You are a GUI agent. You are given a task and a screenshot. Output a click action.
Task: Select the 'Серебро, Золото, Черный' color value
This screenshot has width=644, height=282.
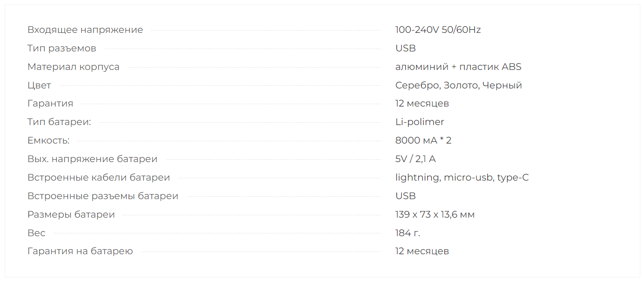[459, 85]
